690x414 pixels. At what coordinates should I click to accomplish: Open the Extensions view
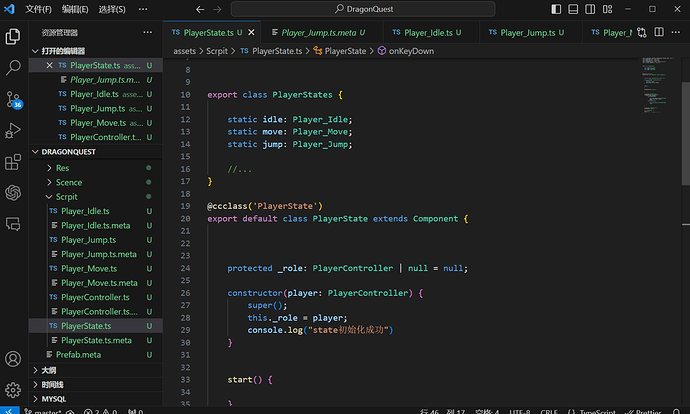pyautogui.click(x=14, y=161)
